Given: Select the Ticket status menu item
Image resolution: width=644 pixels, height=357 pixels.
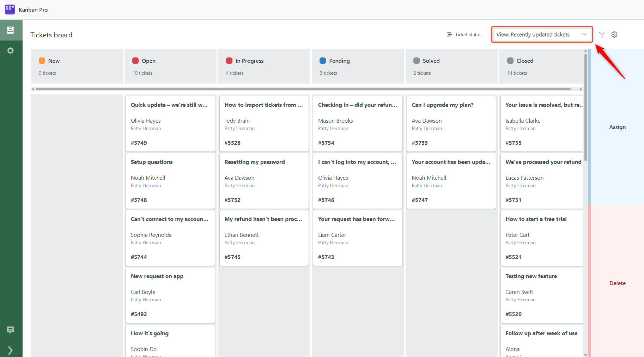Looking at the screenshot, I should (464, 35).
